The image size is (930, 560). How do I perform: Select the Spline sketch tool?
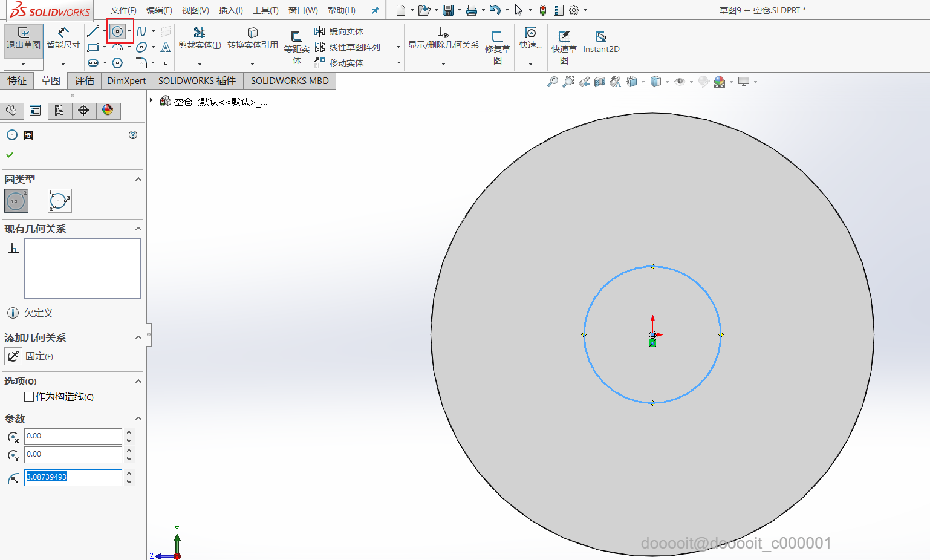point(141,31)
